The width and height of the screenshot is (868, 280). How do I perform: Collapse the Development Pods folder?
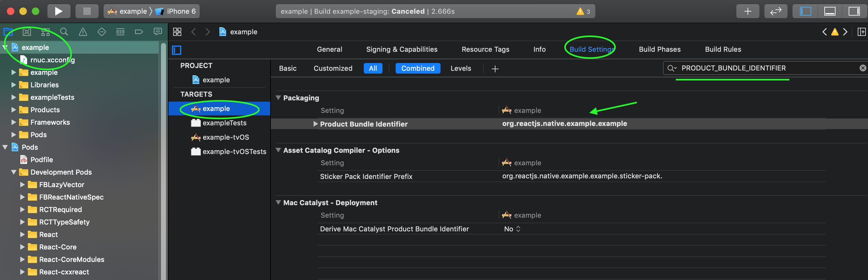[13, 172]
